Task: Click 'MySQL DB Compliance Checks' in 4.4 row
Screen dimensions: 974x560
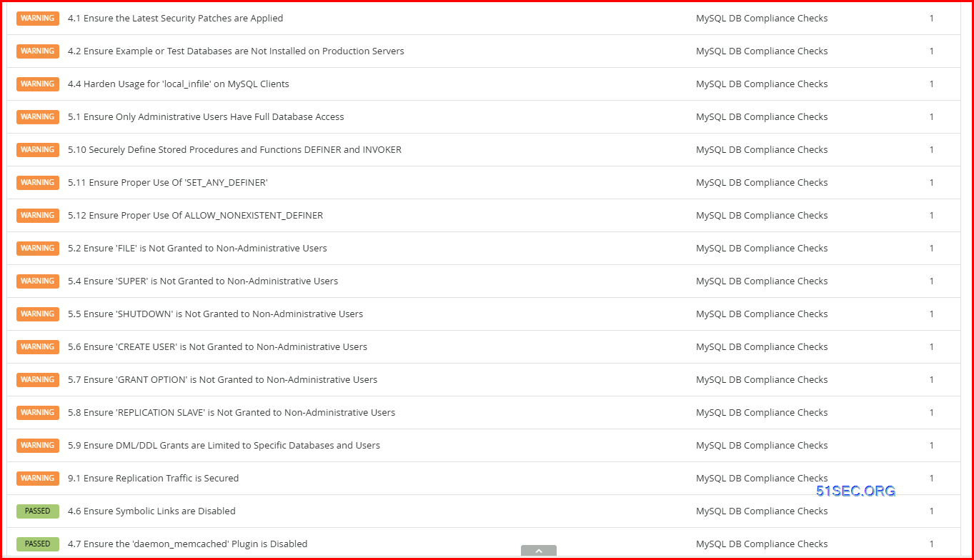Action: (x=762, y=84)
